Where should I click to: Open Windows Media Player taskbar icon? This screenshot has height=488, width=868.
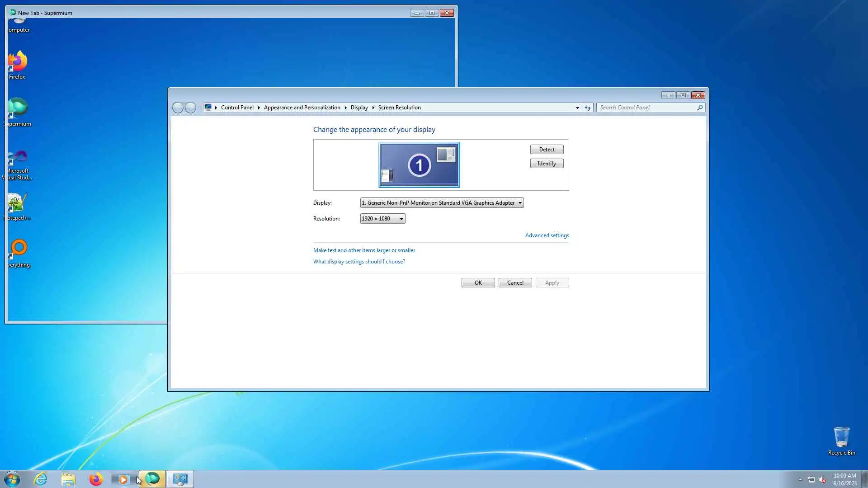[x=123, y=479]
